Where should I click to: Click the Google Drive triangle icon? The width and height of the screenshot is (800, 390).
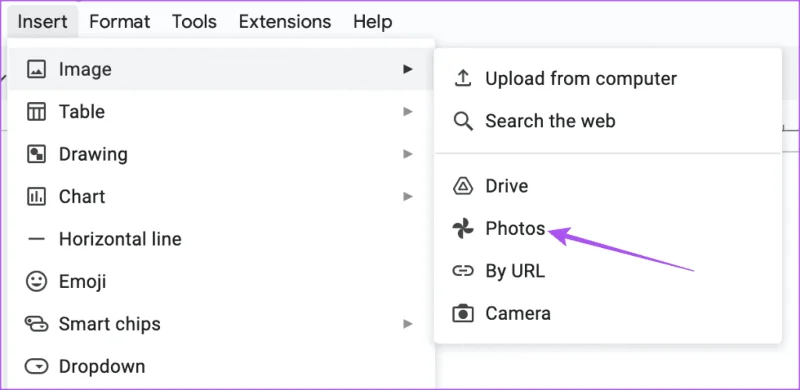point(463,186)
